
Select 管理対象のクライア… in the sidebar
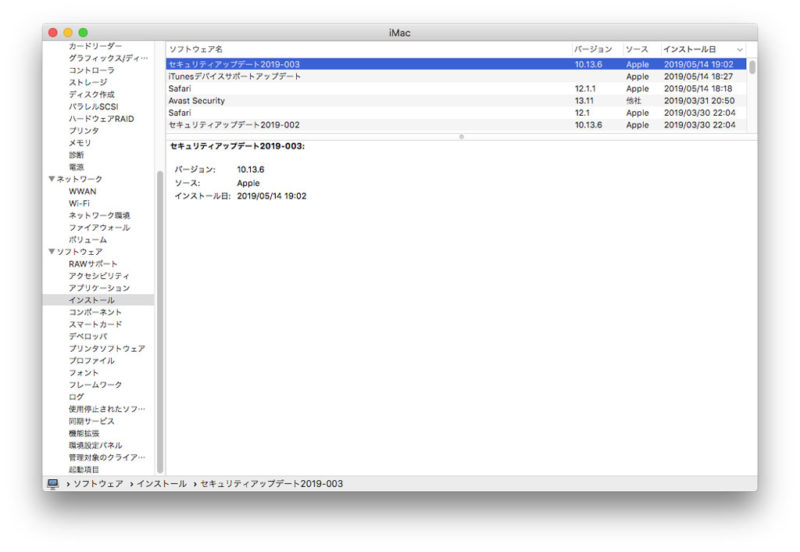click(x=107, y=458)
